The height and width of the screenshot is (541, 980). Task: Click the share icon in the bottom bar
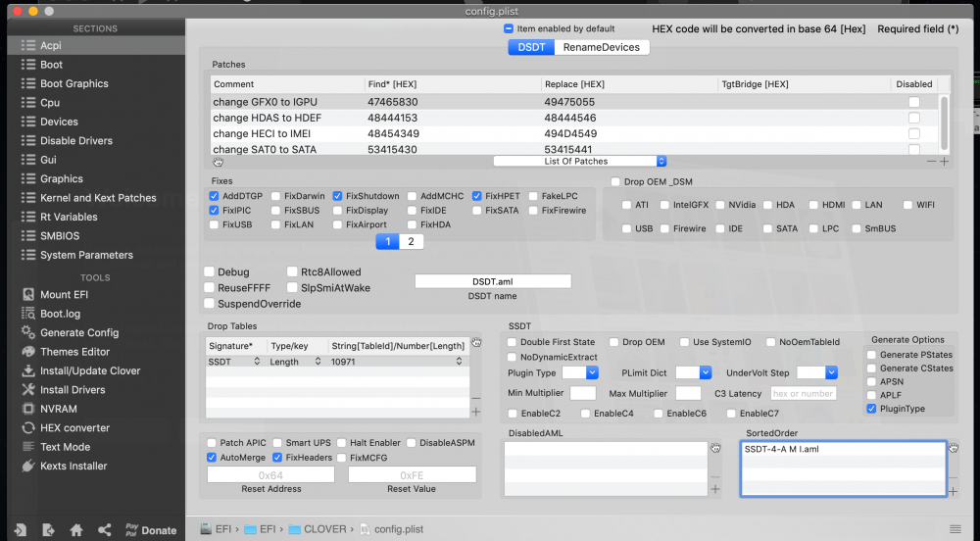pyautogui.click(x=105, y=530)
